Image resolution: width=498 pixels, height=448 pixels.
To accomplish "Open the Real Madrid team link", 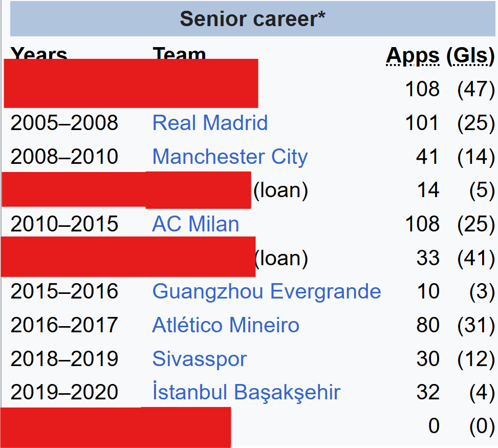I will coord(210,123).
